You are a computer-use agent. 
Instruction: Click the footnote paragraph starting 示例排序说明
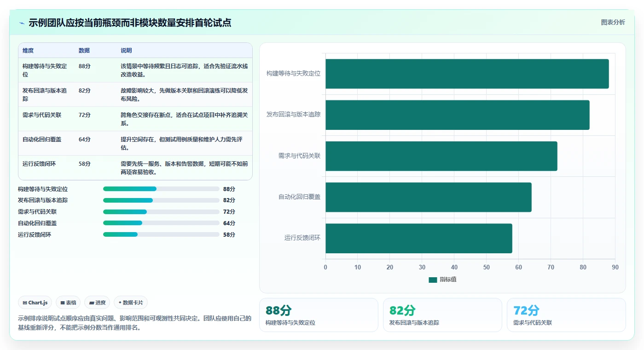tap(135, 323)
